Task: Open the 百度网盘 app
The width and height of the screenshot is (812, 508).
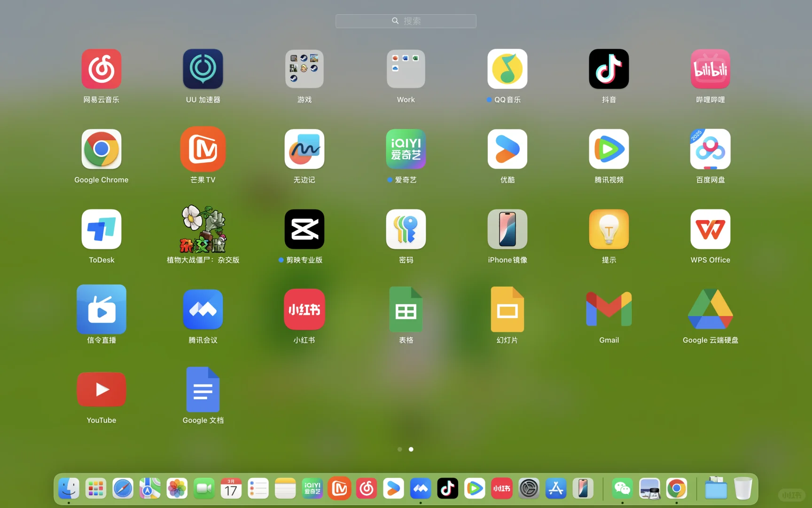Action: [x=710, y=149]
